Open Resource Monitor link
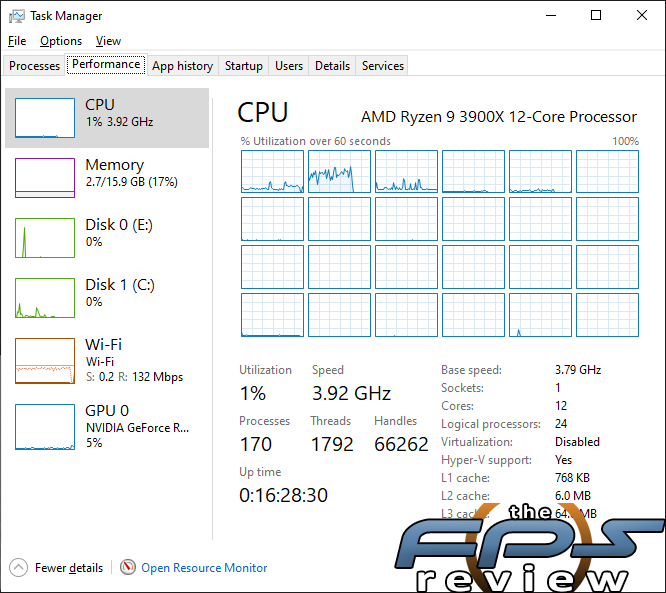Image resolution: width=666 pixels, height=593 pixels. click(204, 568)
